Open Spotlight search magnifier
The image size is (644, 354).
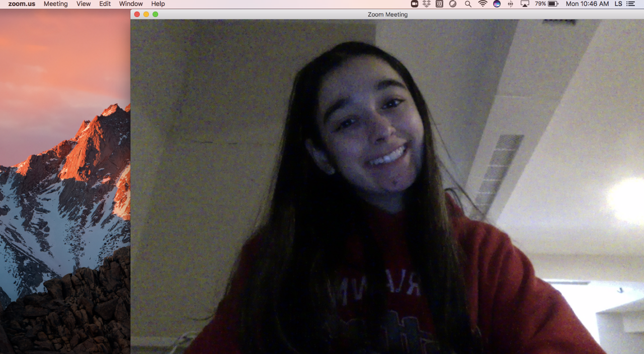click(468, 4)
